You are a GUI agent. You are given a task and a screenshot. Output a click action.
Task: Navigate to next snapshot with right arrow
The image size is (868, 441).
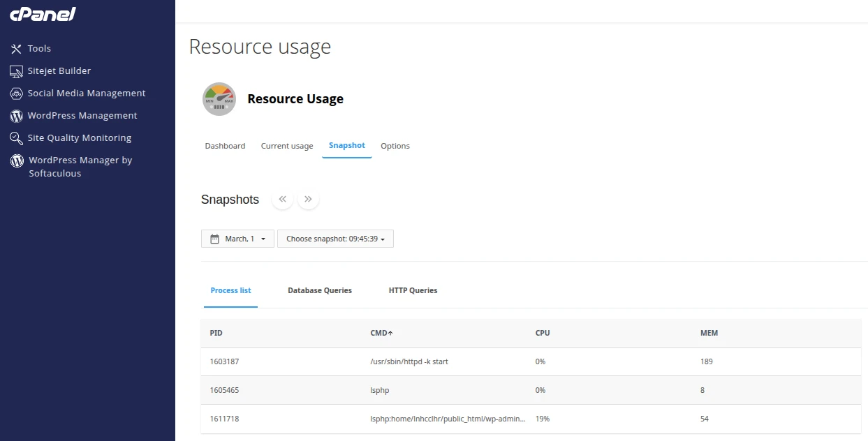308,199
